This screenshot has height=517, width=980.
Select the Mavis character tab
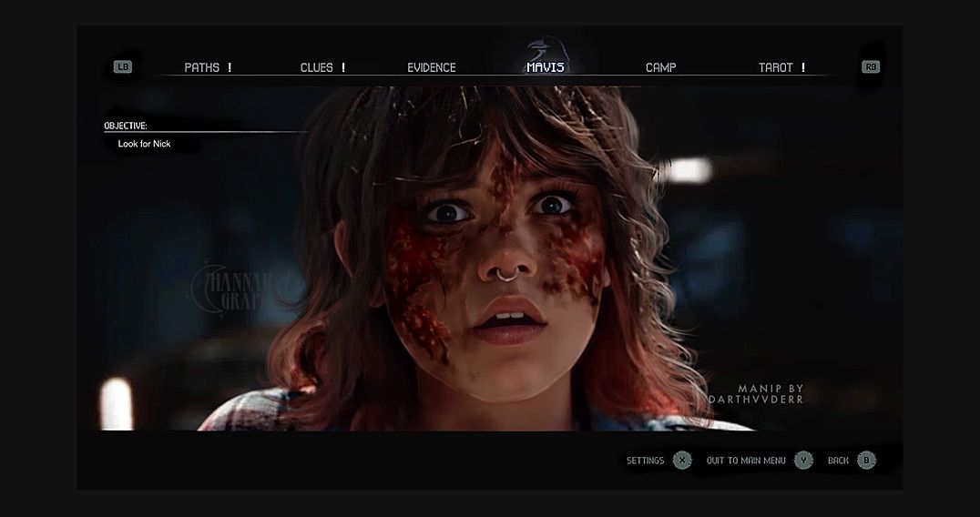coord(546,67)
